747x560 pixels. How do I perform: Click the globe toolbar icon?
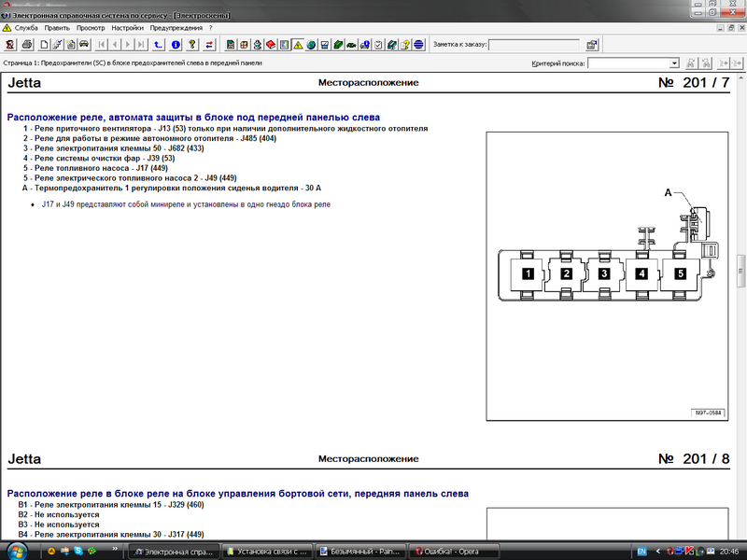coord(311,45)
